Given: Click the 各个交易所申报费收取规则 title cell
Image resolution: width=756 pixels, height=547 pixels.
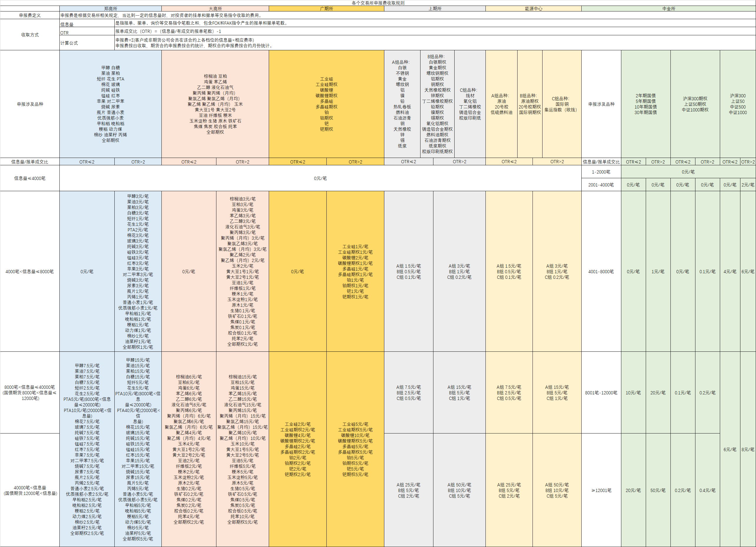Looking at the screenshot, I should (378, 3).
